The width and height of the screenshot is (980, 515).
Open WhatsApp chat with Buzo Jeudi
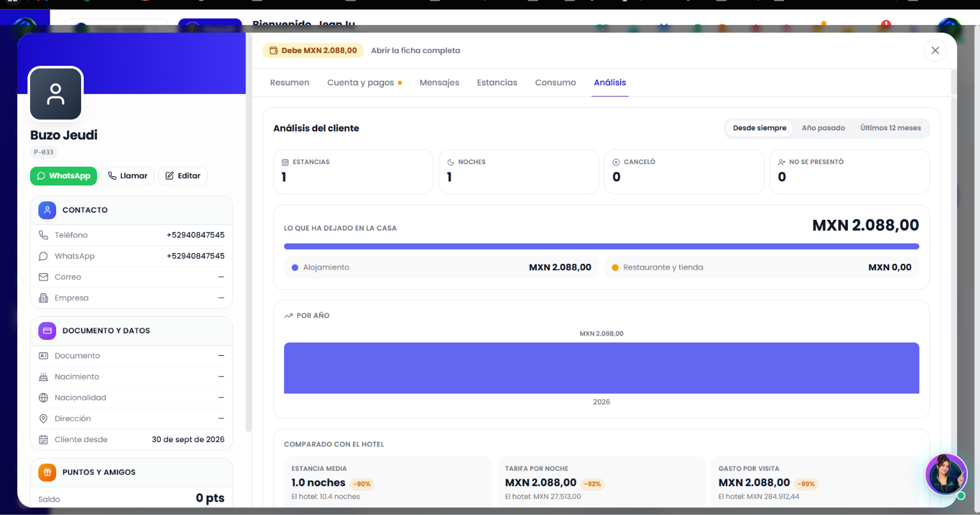point(63,176)
